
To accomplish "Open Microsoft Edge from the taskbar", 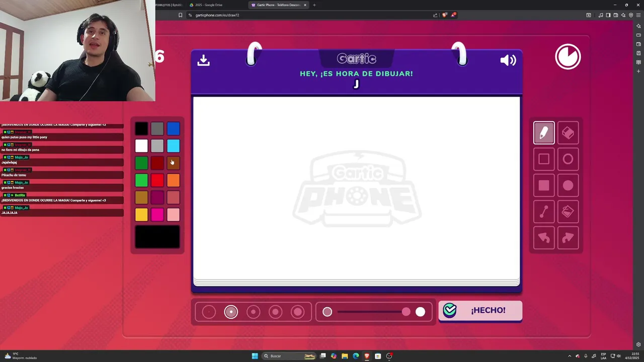I will coord(356,356).
